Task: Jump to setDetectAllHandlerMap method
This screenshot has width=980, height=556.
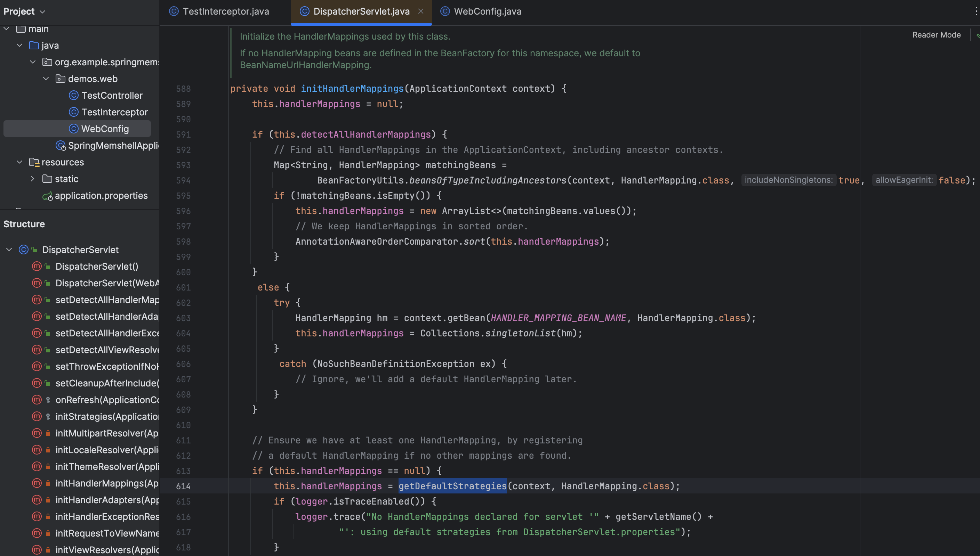Action: pyautogui.click(x=107, y=300)
